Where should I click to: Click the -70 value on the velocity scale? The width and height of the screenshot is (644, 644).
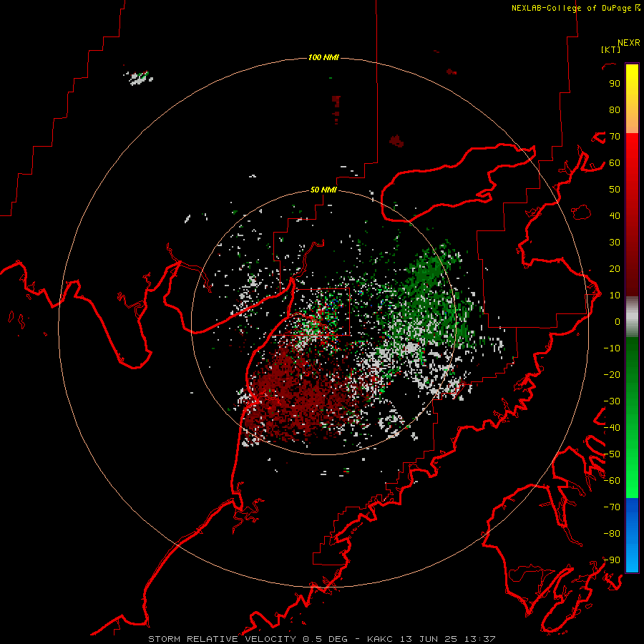click(612, 507)
